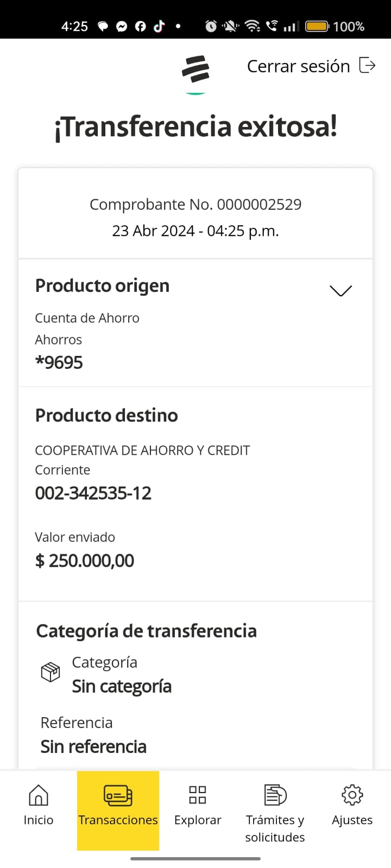Viewport: 391px width, 868px height.
Task: Tap the destination account number 002-342535-12
Action: click(x=93, y=493)
